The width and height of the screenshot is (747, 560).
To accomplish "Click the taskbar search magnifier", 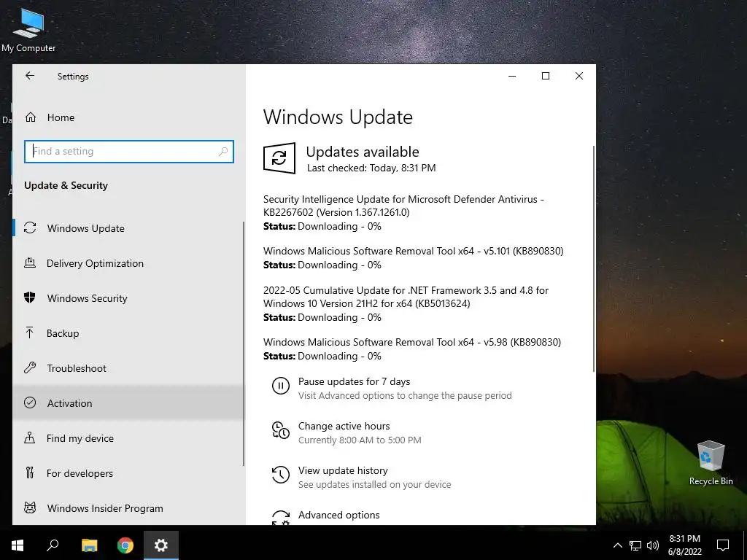I will tap(53, 545).
